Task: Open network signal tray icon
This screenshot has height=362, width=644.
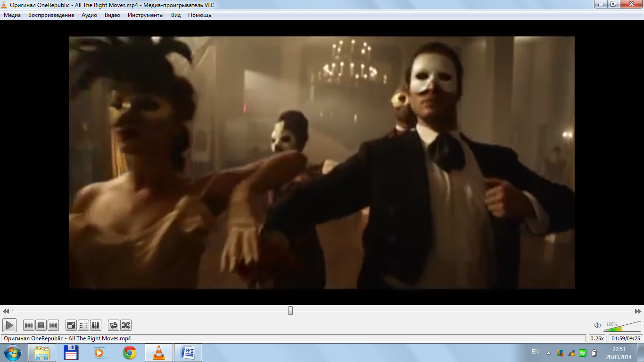Action: coord(571,353)
